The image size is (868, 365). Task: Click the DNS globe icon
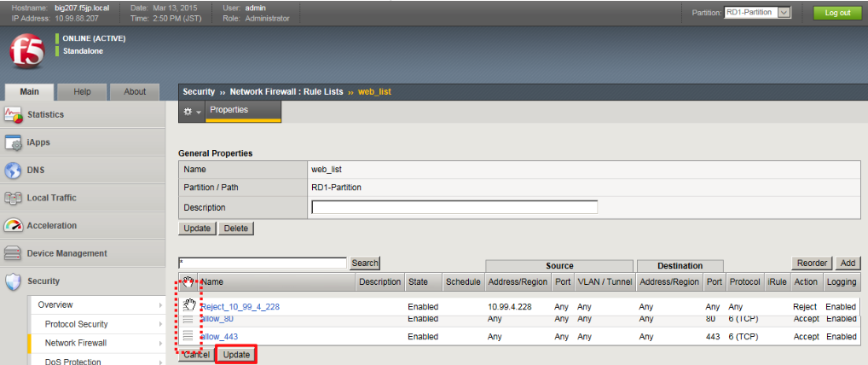[13, 170]
